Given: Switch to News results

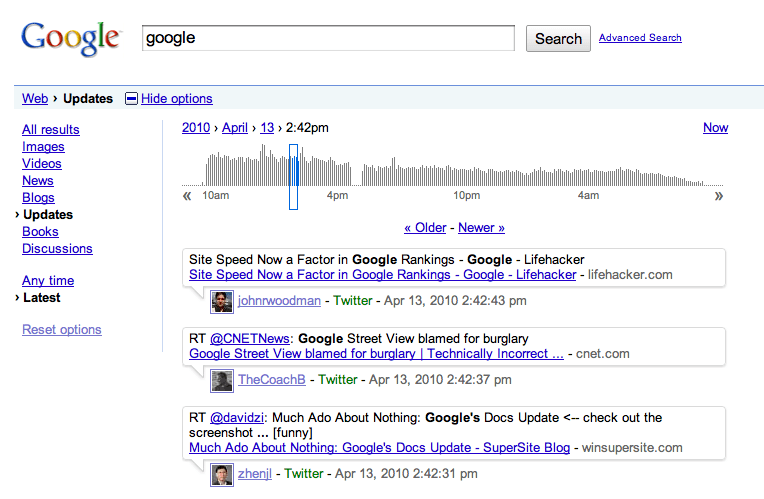Looking at the screenshot, I should tap(38, 181).
